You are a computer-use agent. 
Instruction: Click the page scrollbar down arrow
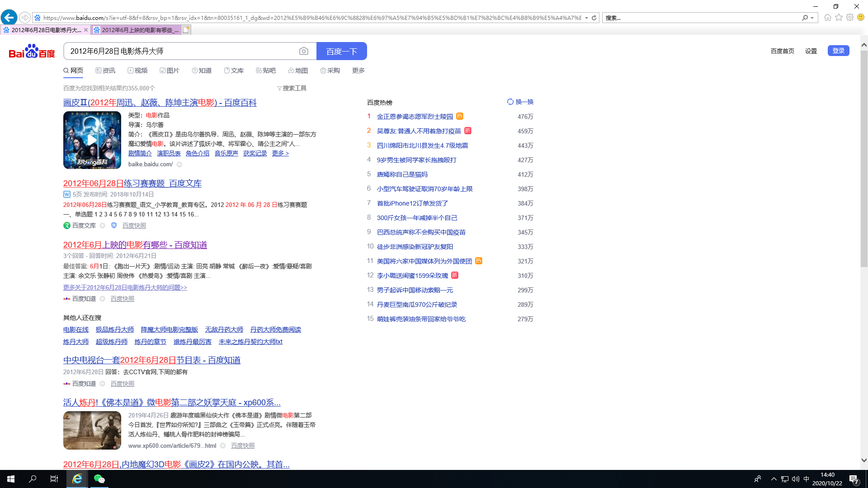pos(864,460)
